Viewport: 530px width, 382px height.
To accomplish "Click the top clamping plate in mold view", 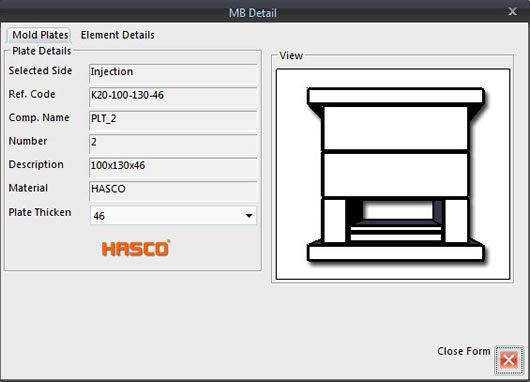I will [x=395, y=96].
